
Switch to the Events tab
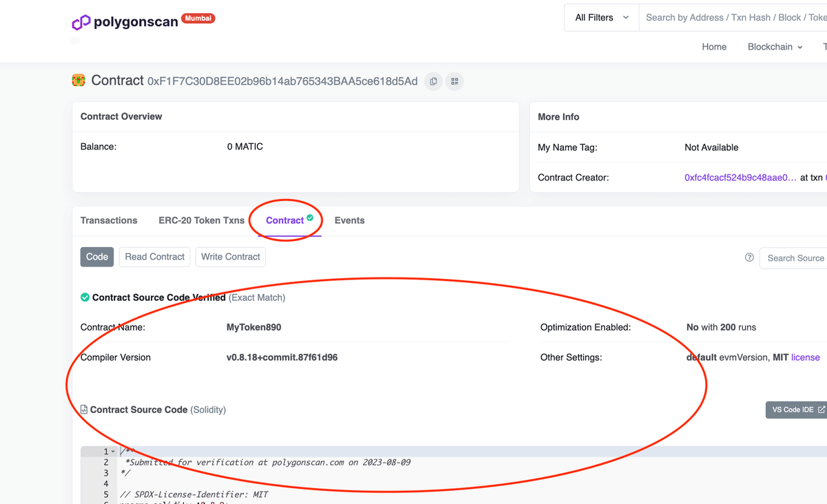click(349, 220)
